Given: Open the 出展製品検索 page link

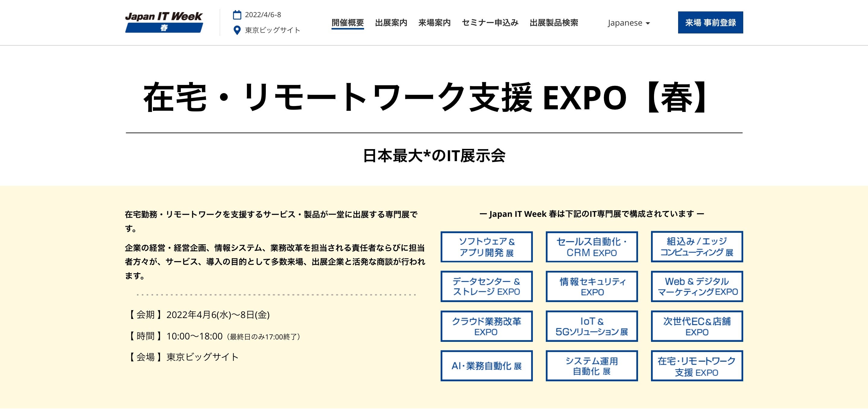Looking at the screenshot, I should [554, 23].
